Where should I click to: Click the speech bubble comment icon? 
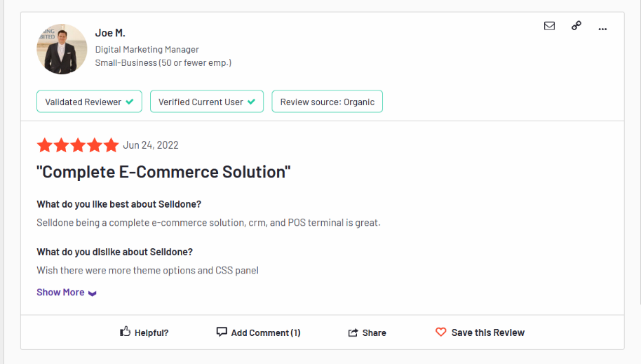point(222,332)
